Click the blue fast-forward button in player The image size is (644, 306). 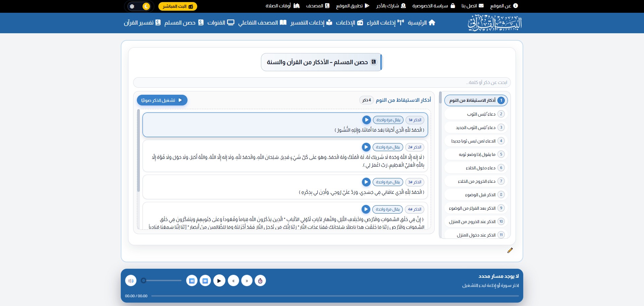click(x=205, y=280)
